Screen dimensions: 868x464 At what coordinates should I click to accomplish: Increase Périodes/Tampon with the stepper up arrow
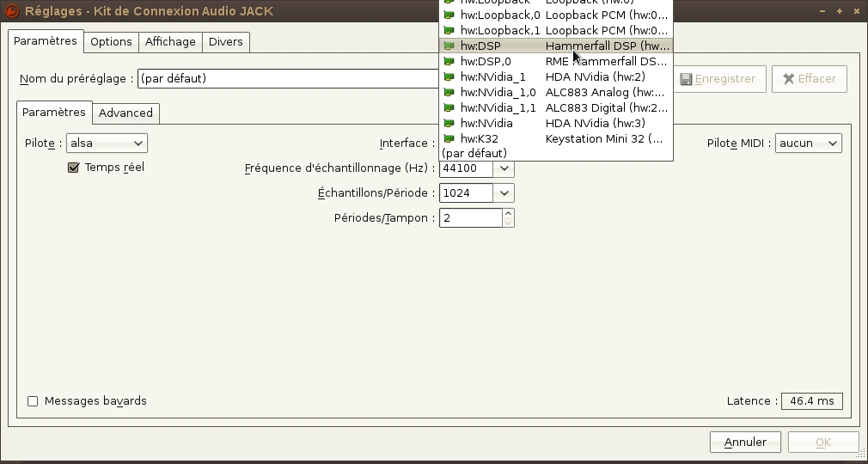coord(508,213)
